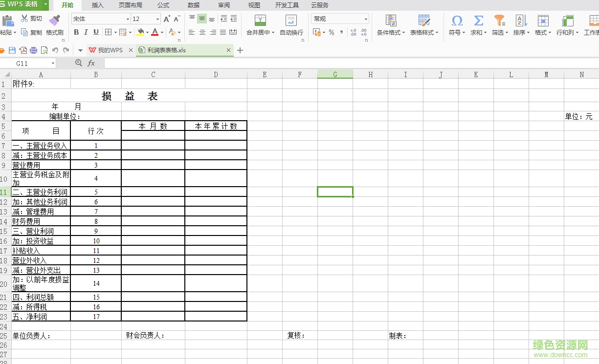The image size is (599, 364).
Task: Toggle bold formatting on selection
Action: pyautogui.click(x=76, y=32)
